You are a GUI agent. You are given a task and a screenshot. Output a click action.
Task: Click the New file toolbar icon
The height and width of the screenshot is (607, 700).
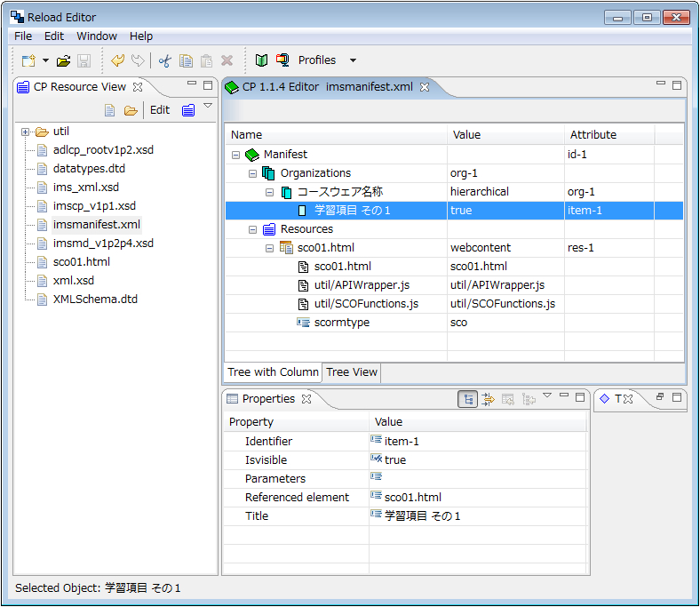[x=28, y=60]
